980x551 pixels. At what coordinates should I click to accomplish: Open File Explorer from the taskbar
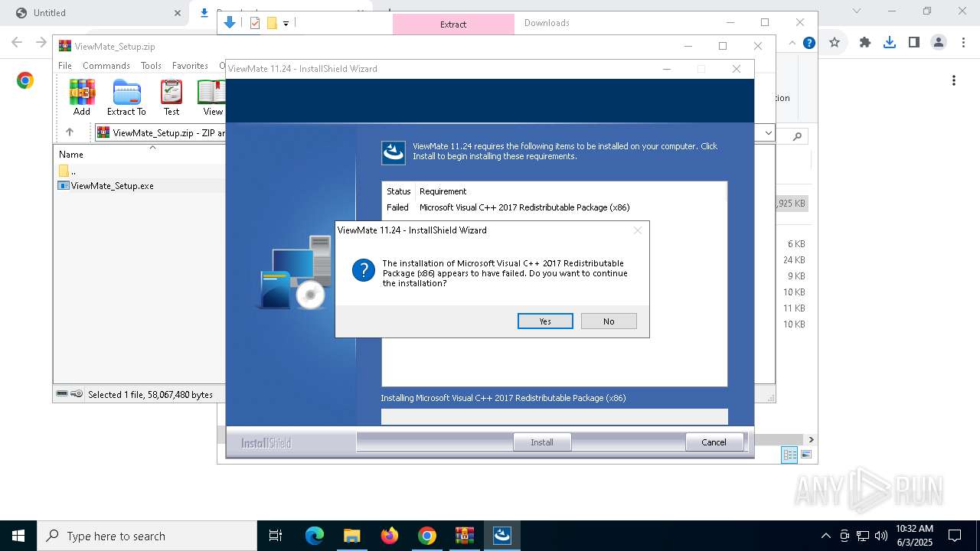point(351,536)
